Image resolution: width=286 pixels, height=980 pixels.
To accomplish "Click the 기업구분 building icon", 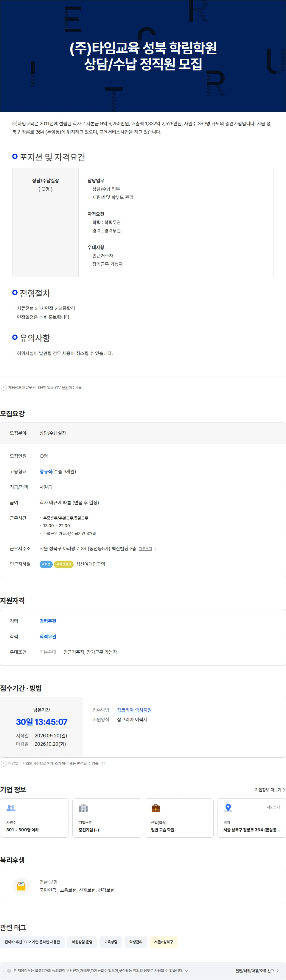I will [83, 808].
